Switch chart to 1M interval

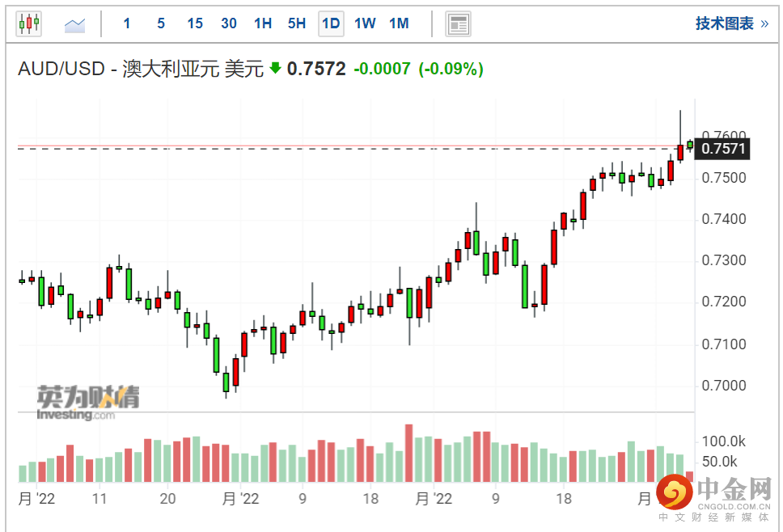[x=399, y=23]
